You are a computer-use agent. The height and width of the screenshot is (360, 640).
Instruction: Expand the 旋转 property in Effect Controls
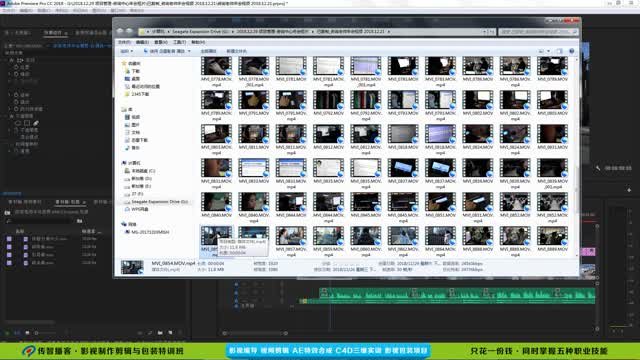pos(9,95)
